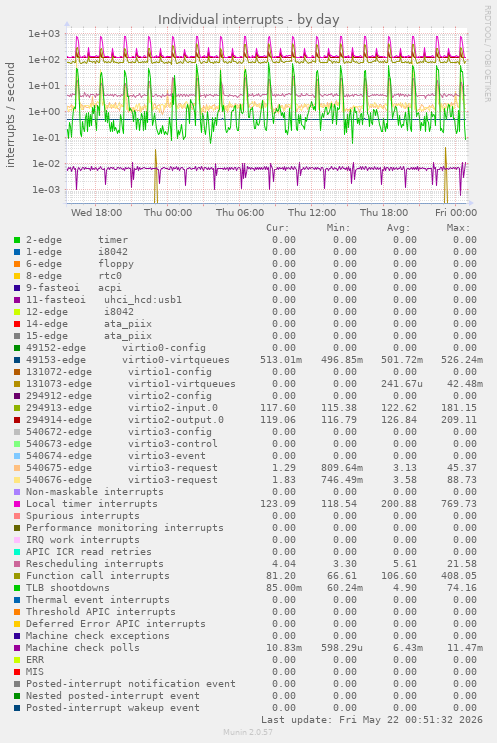Viewport: 497px width, 743px height.
Task: Click the Machine check polls purple swatch
Action: [17, 648]
